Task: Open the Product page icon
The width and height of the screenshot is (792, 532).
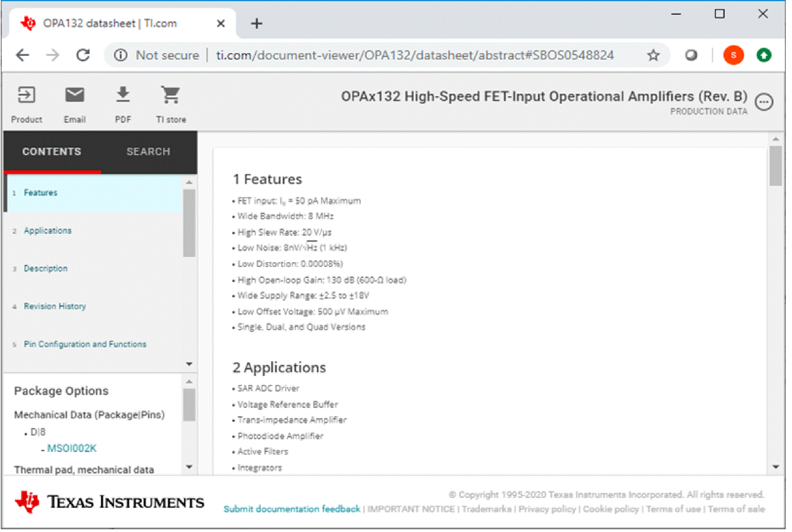Action: coord(27,95)
